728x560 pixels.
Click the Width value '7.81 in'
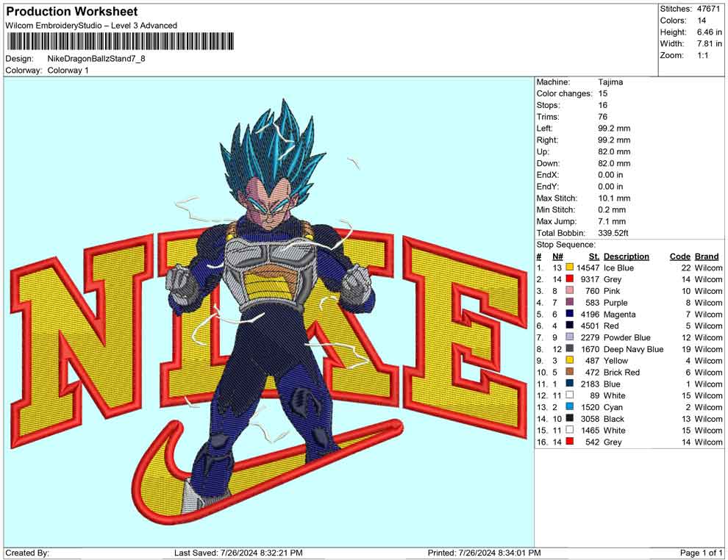coord(709,43)
